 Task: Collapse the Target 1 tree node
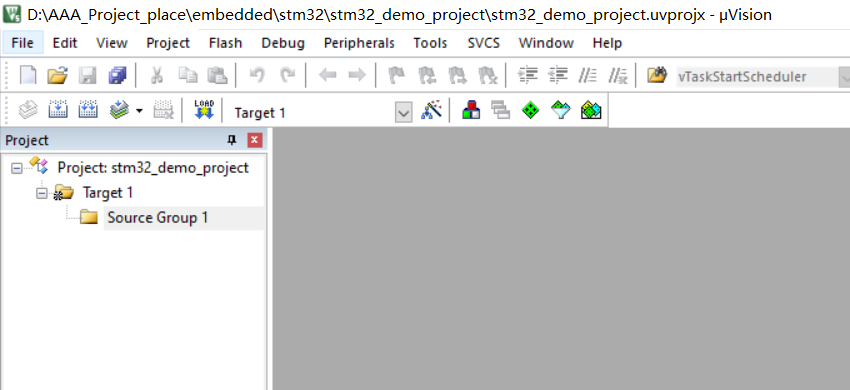[42, 193]
